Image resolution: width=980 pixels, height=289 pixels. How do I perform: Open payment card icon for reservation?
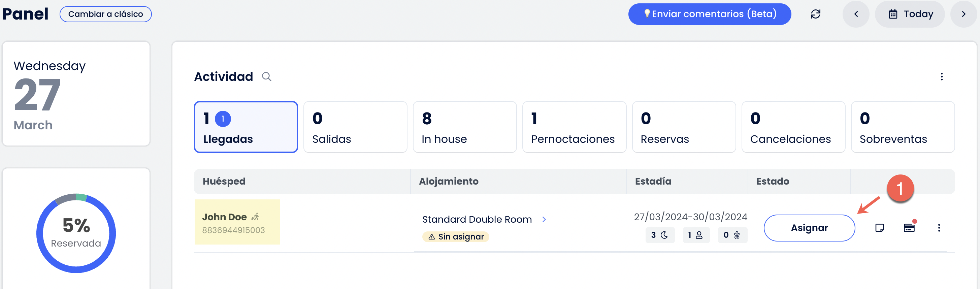tap(909, 228)
